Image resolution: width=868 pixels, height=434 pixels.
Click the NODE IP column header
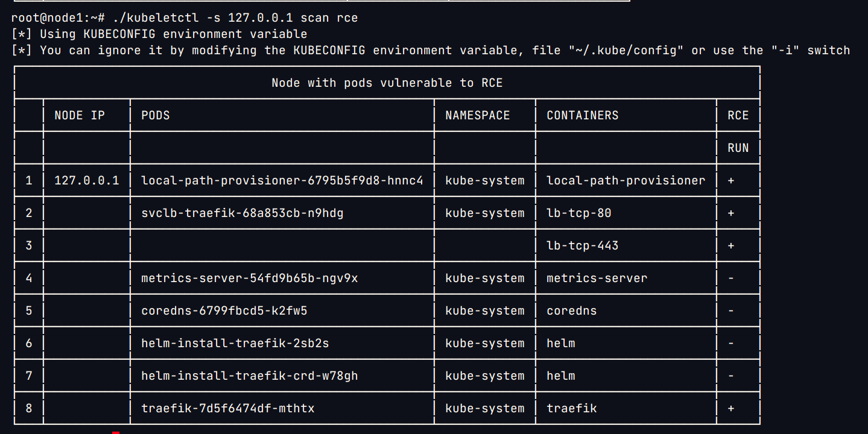tap(80, 115)
